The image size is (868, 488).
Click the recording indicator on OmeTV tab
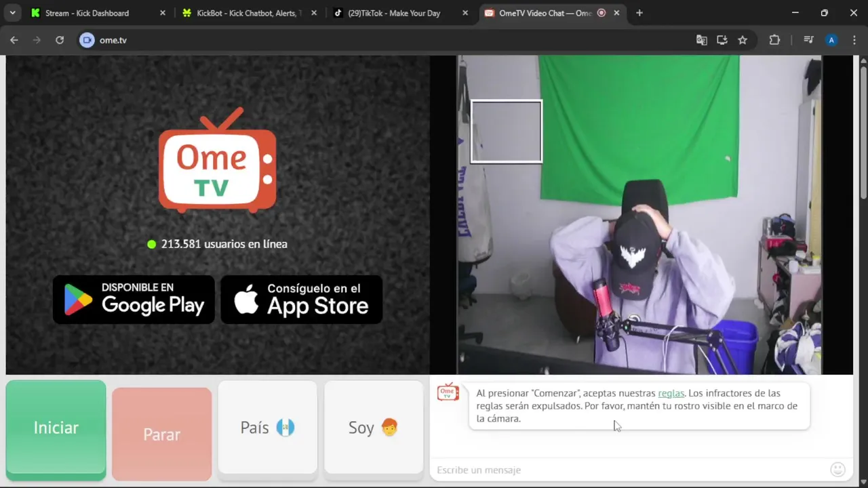pos(601,13)
